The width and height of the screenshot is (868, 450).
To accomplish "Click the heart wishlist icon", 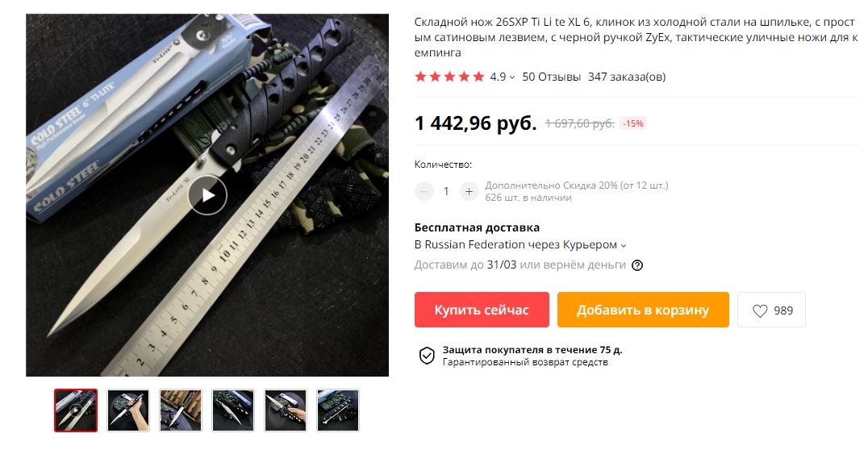I will pos(760,310).
